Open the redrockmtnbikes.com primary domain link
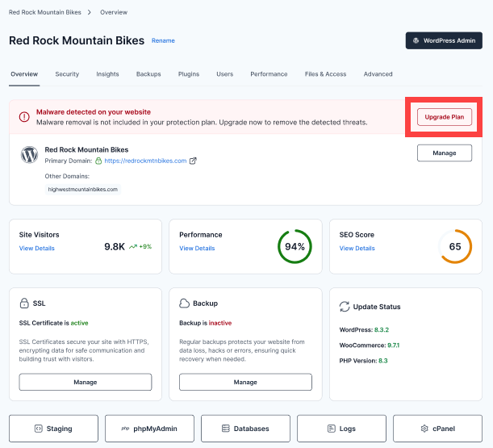493x448 pixels. 145,161
